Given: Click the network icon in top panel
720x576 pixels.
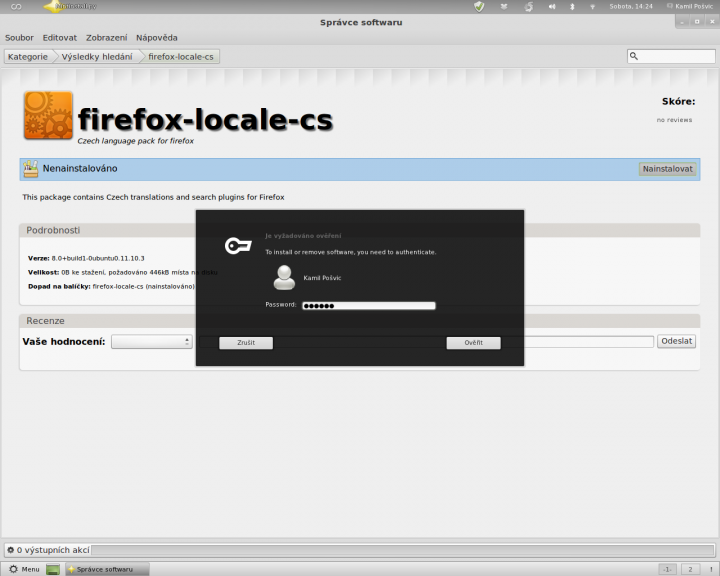Looking at the screenshot, I should pyautogui.click(x=592, y=6).
